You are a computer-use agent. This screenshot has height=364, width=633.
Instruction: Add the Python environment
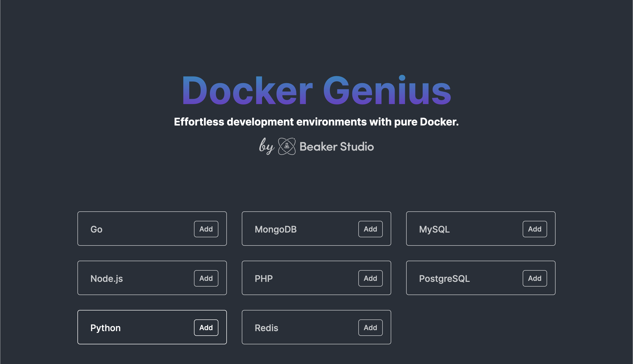[206, 327]
